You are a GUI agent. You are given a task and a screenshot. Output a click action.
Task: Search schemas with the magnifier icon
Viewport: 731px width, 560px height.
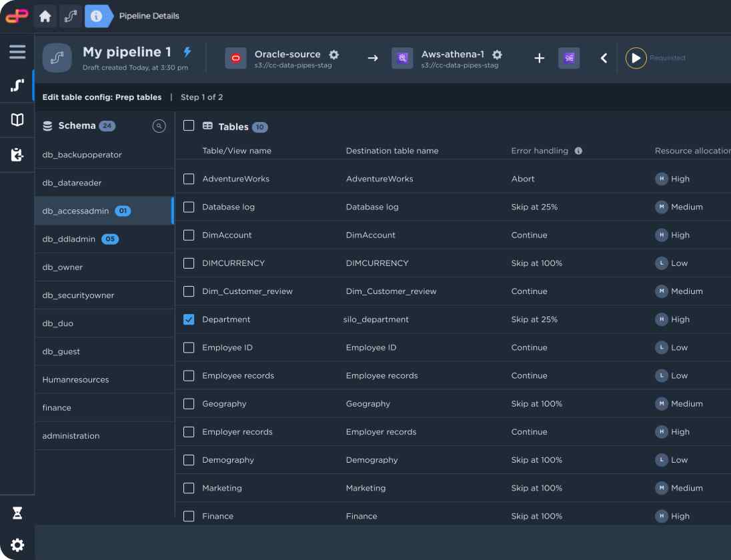point(159,126)
